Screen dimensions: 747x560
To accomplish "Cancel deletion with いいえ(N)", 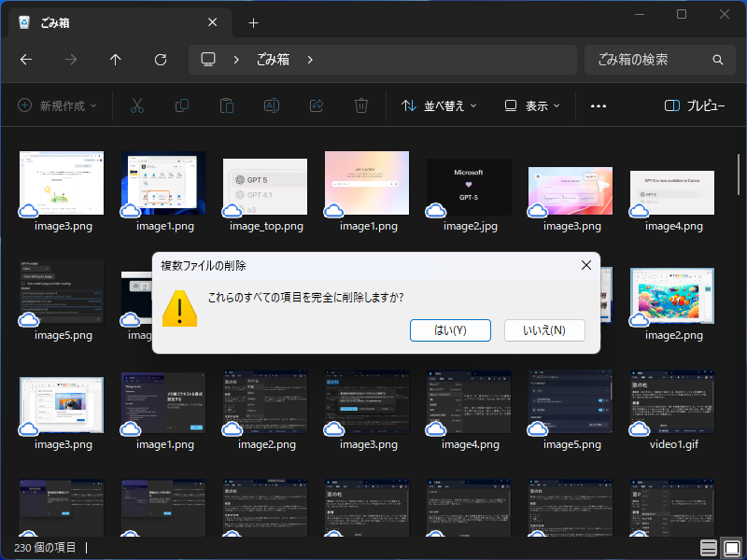I will point(544,330).
